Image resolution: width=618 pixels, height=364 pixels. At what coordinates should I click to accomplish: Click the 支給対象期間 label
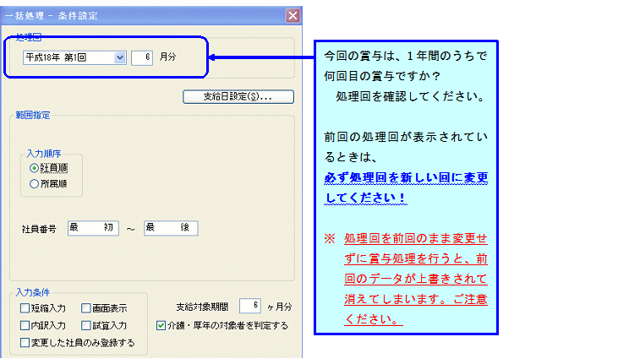[202, 307]
